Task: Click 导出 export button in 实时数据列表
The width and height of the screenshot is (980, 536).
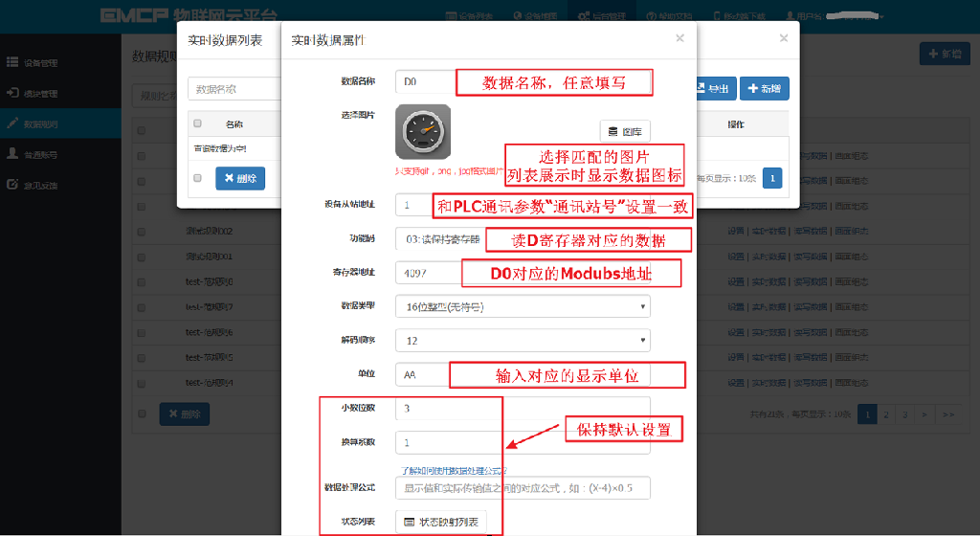Action: 716,89
